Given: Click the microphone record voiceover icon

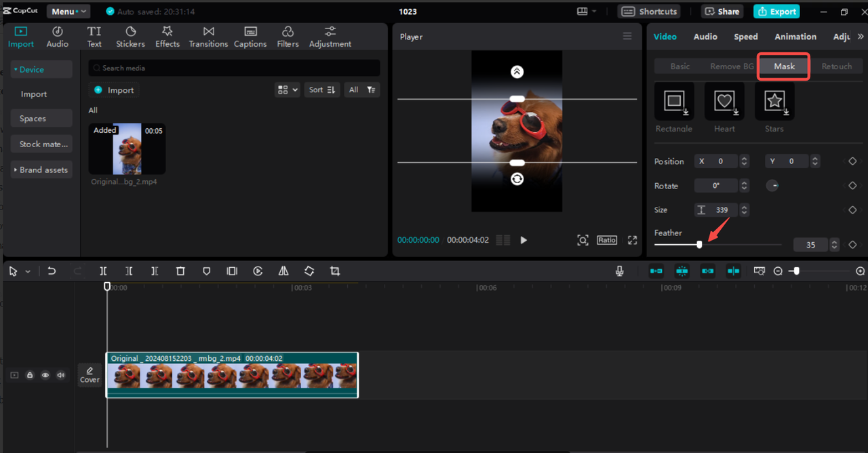Looking at the screenshot, I should tap(619, 271).
